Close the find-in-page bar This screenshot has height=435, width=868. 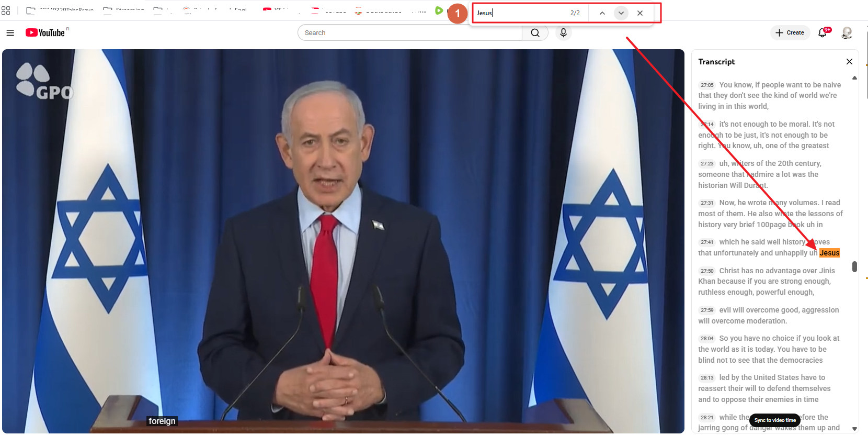640,13
